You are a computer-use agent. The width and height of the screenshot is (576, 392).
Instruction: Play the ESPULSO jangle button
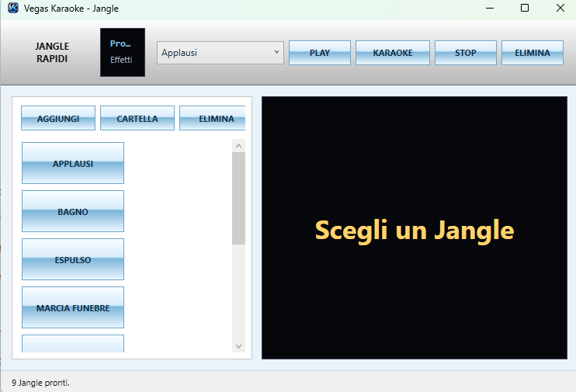tap(73, 259)
